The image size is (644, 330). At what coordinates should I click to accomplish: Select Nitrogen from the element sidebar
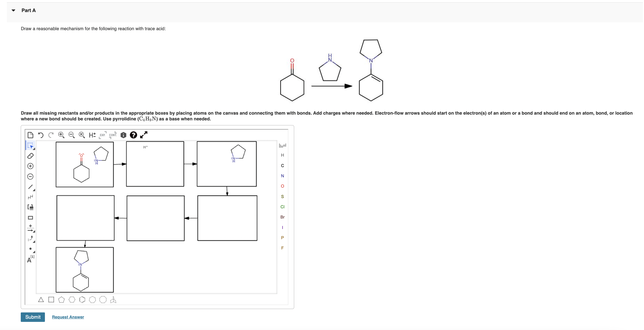tap(282, 176)
